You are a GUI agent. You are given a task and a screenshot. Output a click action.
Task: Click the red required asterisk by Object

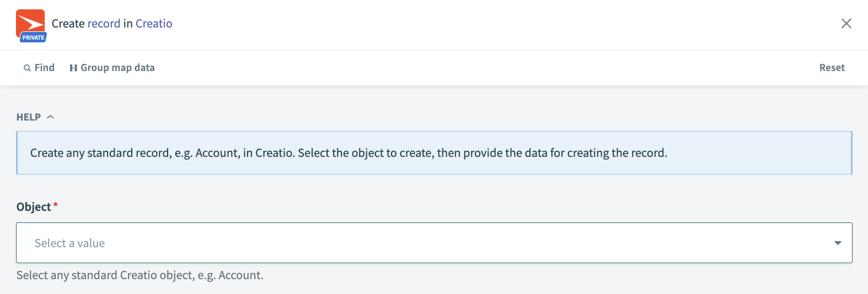click(55, 205)
